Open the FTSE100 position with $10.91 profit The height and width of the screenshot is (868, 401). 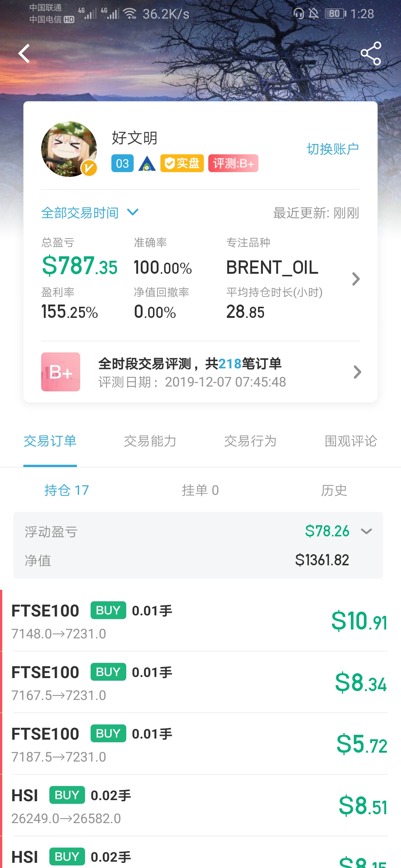tap(200, 621)
